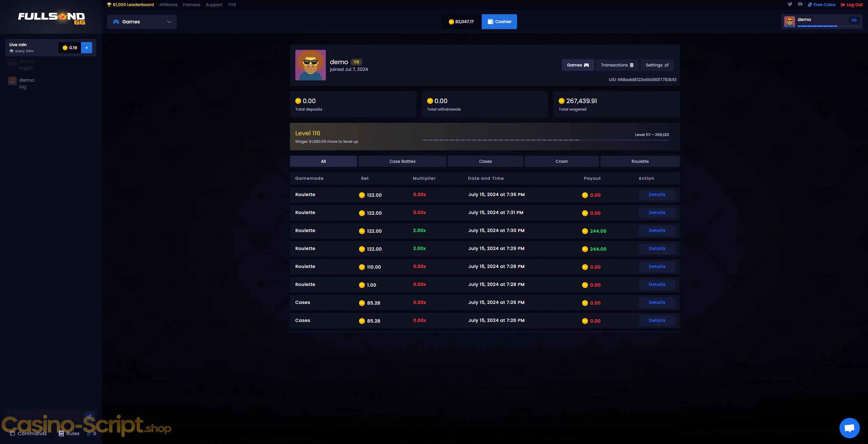Select the All filter tab
Viewport: 868px width, 444px height.
click(323, 161)
